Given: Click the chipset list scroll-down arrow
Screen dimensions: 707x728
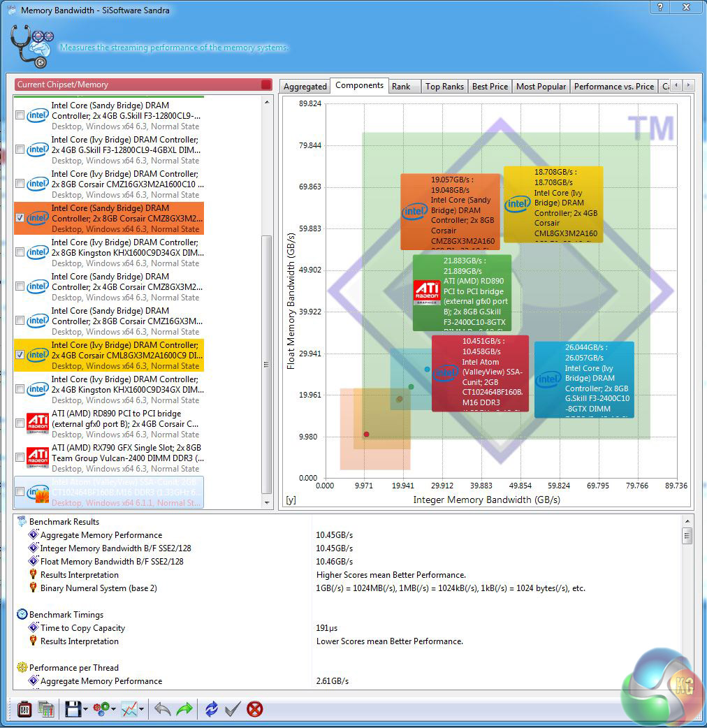Looking at the screenshot, I should point(267,503).
